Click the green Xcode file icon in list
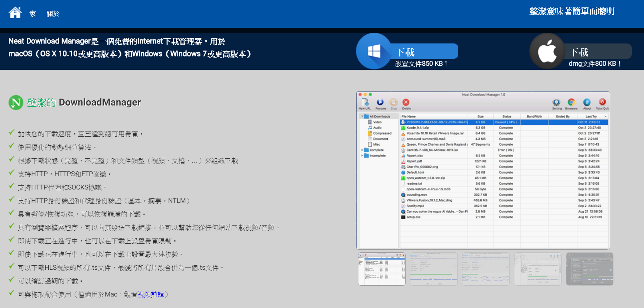Viewport: 644px width, 308px height. (x=403, y=128)
